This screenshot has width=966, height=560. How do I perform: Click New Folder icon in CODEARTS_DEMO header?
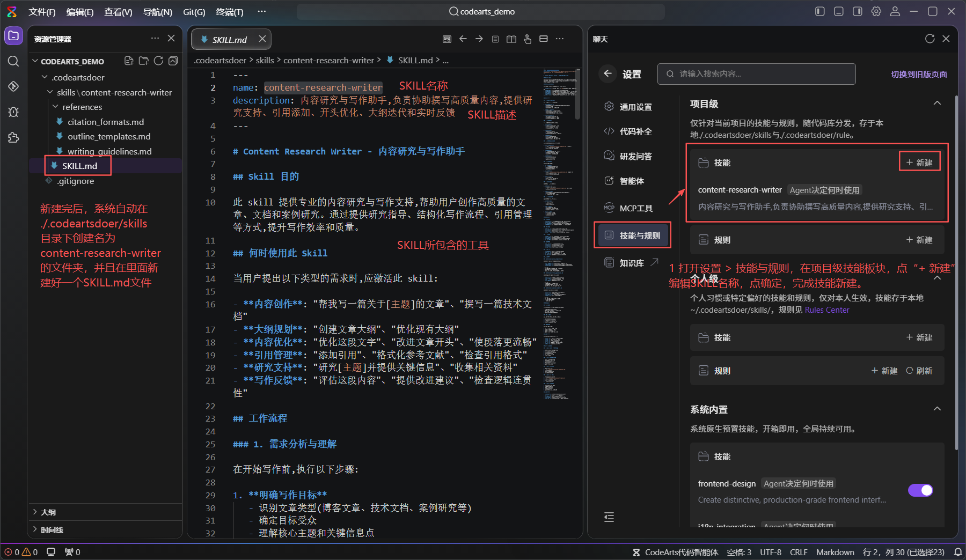(x=143, y=61)
